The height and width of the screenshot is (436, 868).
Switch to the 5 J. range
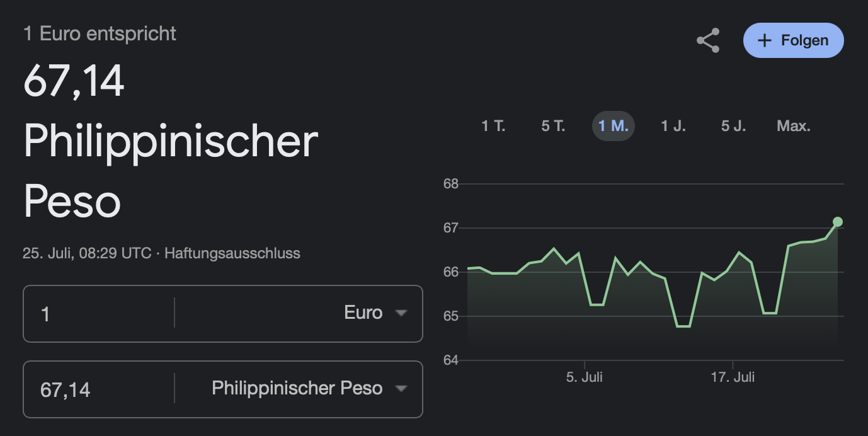click(733, 126)
